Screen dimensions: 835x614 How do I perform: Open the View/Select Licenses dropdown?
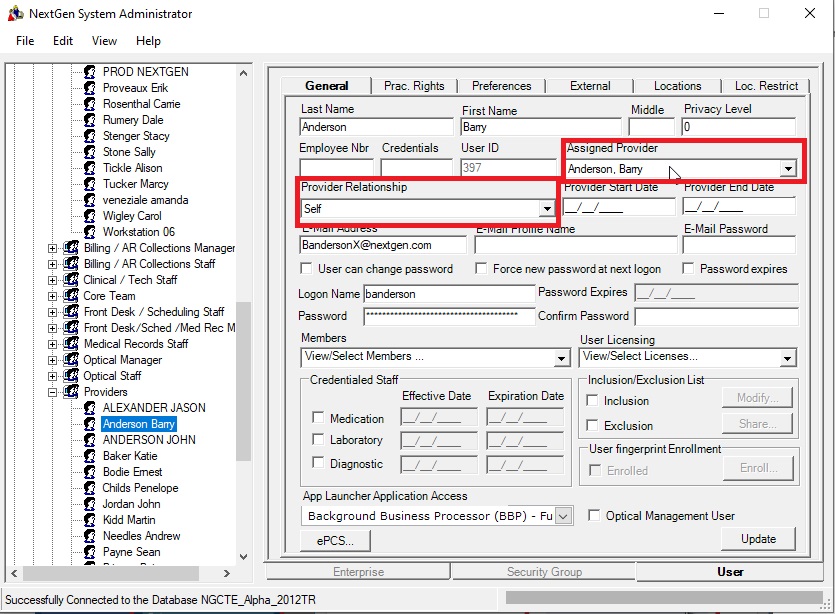point(788,358)
